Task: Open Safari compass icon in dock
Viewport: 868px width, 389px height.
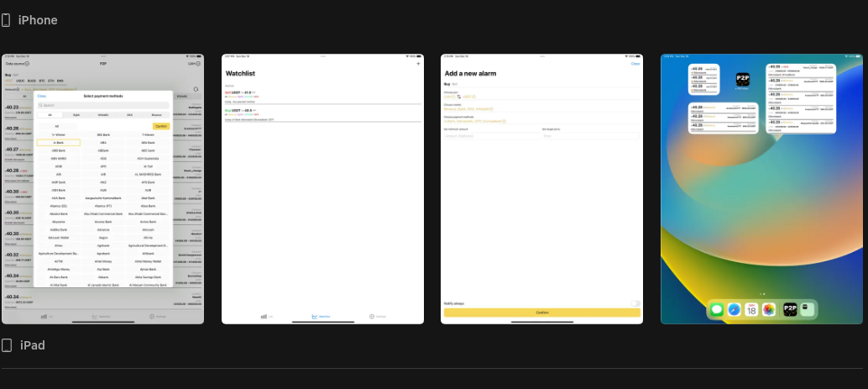Action: coord(734,310)
